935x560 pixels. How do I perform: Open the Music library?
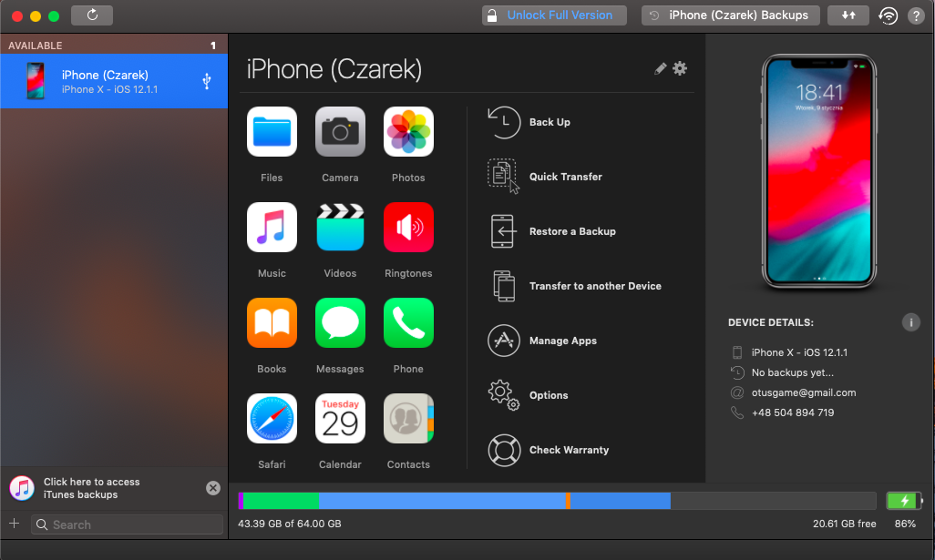pyautogui.click(x=272, y=227)
